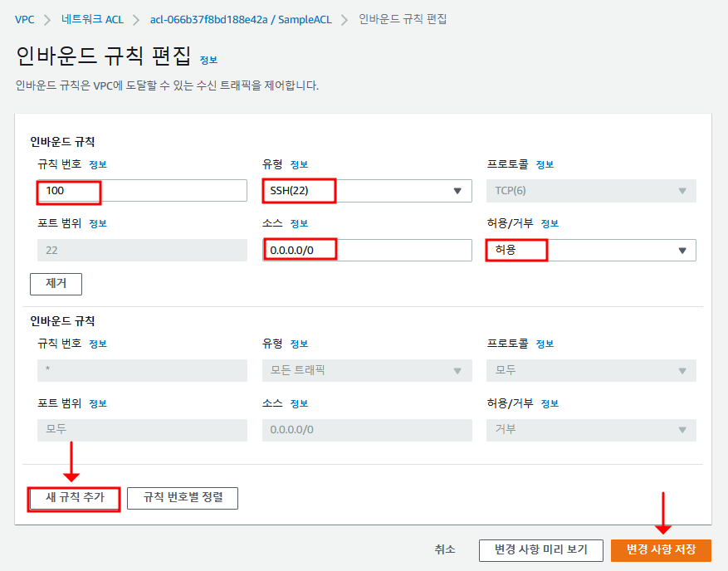Open the 허용 allow/deny dropdown
Image resolution: width=728 pixels, height=571 pixels.
[x=591, y=250]
